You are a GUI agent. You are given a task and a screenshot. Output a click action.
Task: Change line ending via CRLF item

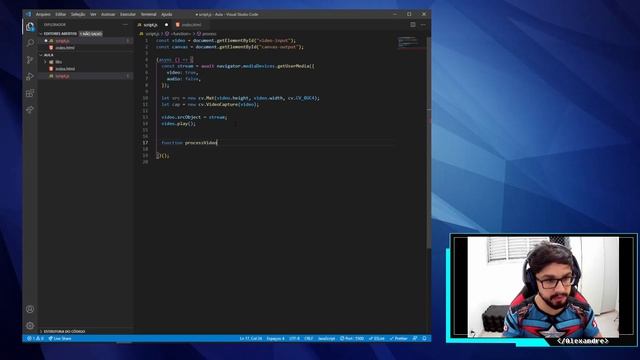coord(309,338)
